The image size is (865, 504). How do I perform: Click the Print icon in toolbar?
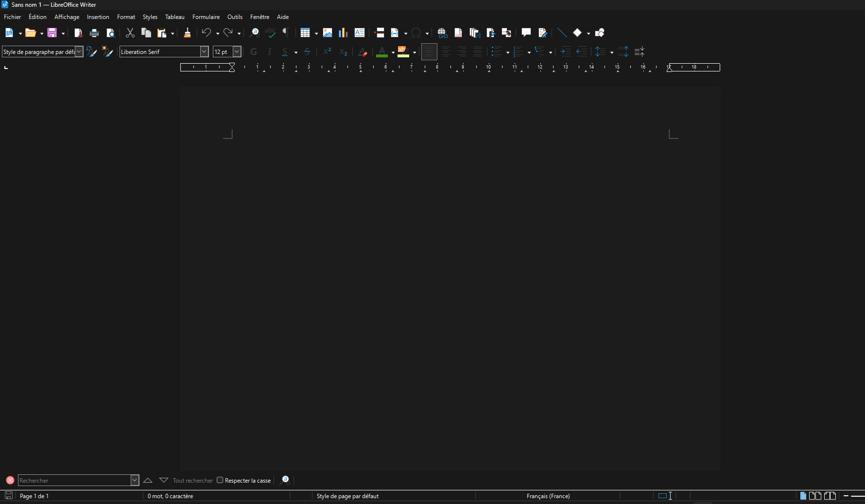pos(94,33)
